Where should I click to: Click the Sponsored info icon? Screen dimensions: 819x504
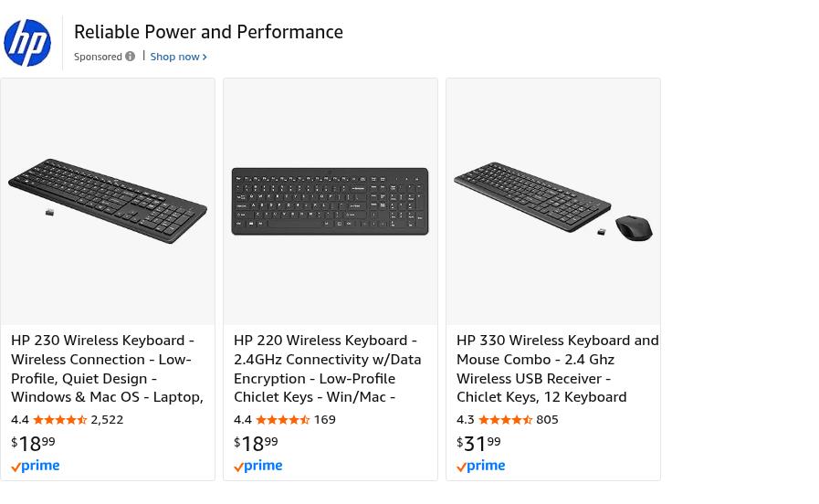pyautogui.click(x=130, y=57)
